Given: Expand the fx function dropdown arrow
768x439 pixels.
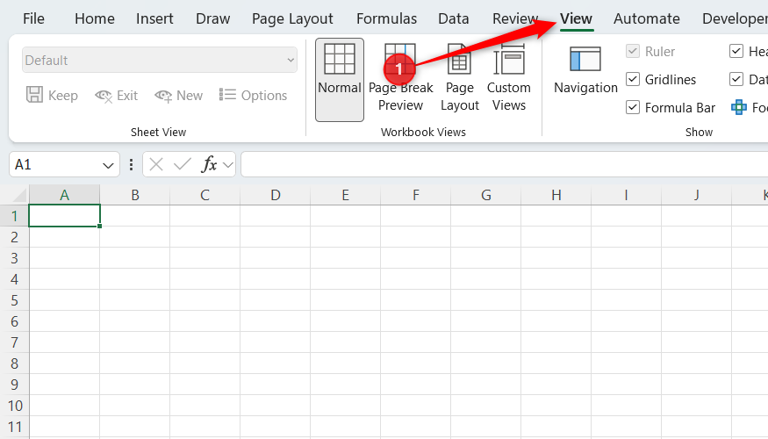Looking at the screenshot, I should (228, 165).
